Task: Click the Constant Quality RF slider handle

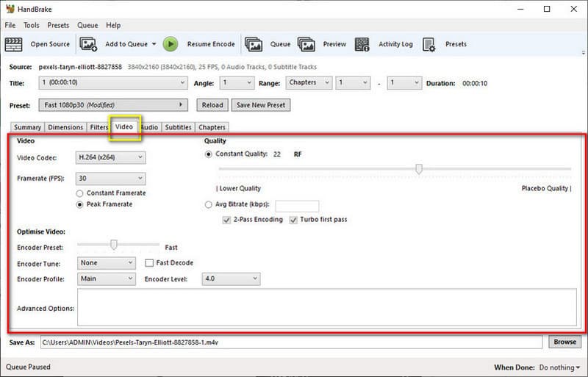Action: (419, 169)
